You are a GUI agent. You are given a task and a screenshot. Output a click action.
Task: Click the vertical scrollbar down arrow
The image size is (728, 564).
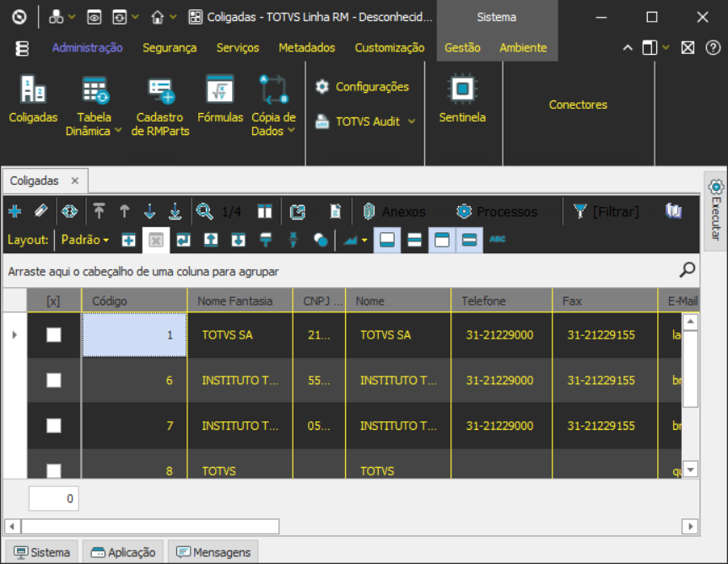point(690,469)
